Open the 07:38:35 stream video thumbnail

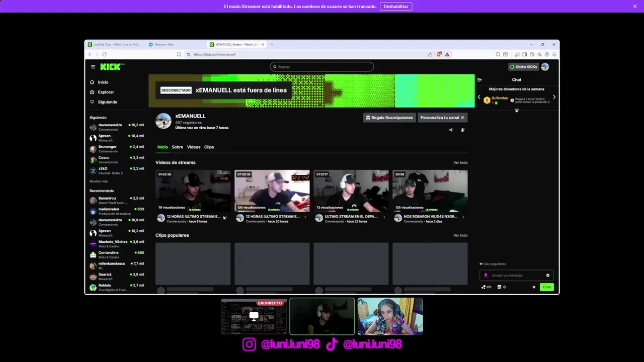pos(272,191)
